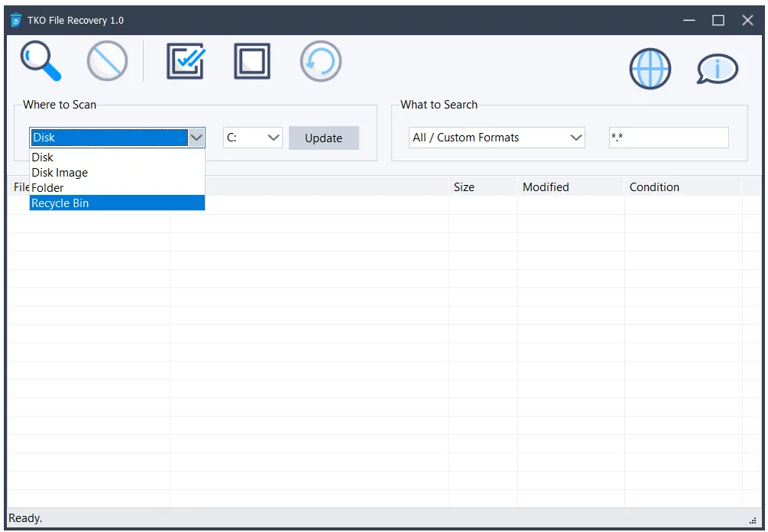
Task: Open the globe website icon
Action: tap(650, 69)
